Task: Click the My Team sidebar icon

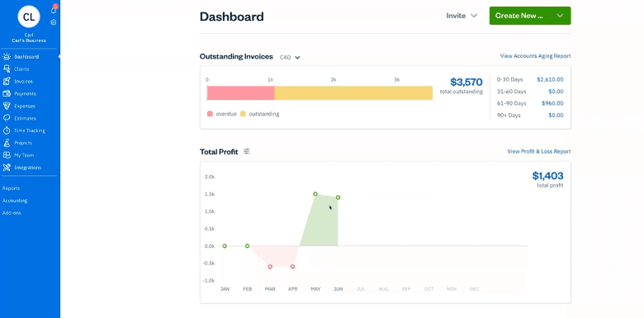Action: click(x=7, y=155)
